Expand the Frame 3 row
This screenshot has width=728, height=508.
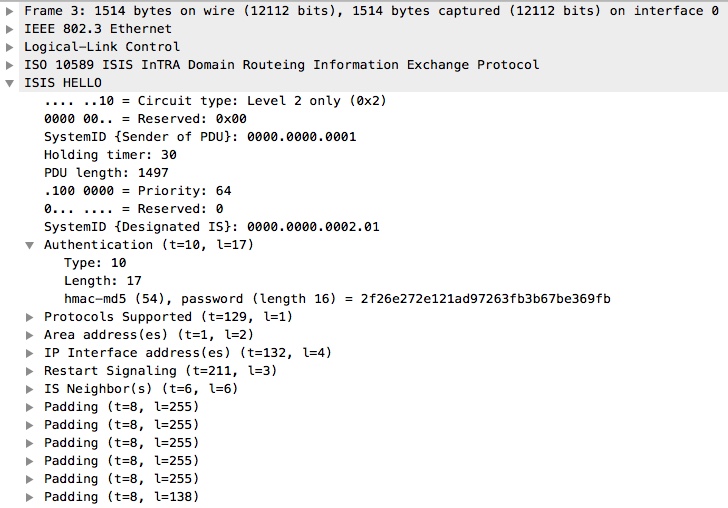point(10,10)
